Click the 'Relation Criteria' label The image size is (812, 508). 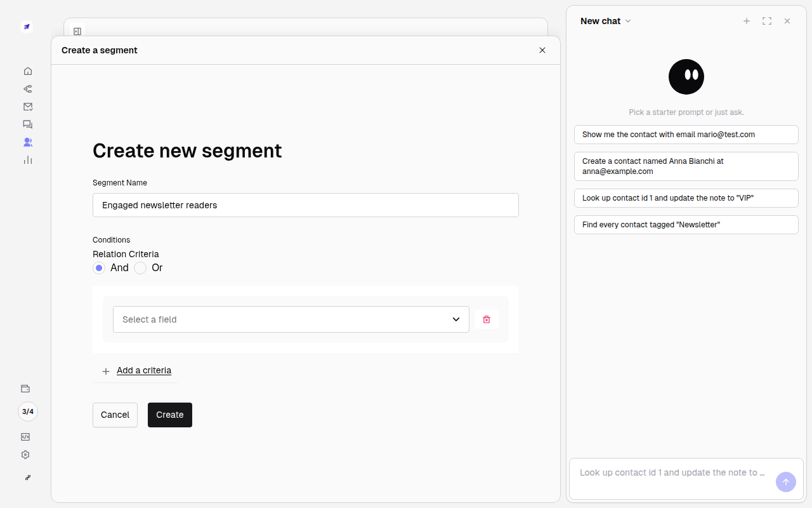coord(126,254)
